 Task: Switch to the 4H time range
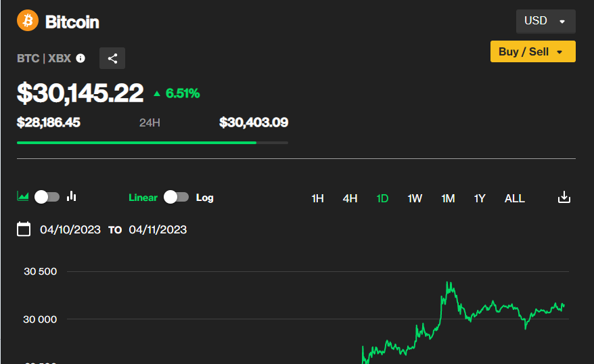click(350, 198)
